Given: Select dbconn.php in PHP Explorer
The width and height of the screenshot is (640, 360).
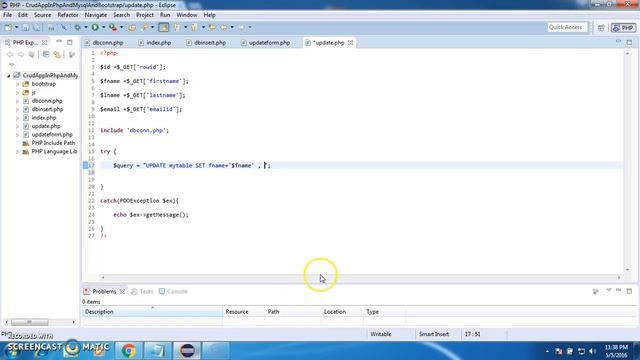Looking at the screenshot, I should [x=47, y=101].
